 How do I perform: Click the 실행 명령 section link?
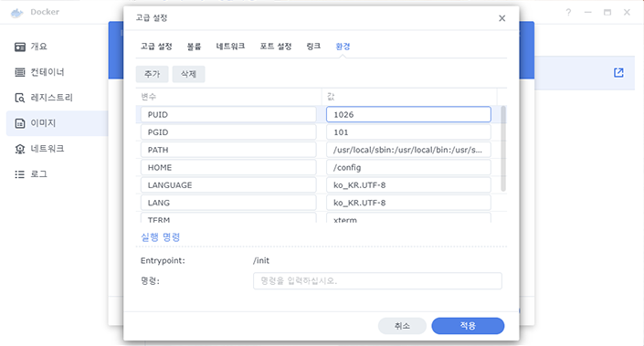pos(161,236)
